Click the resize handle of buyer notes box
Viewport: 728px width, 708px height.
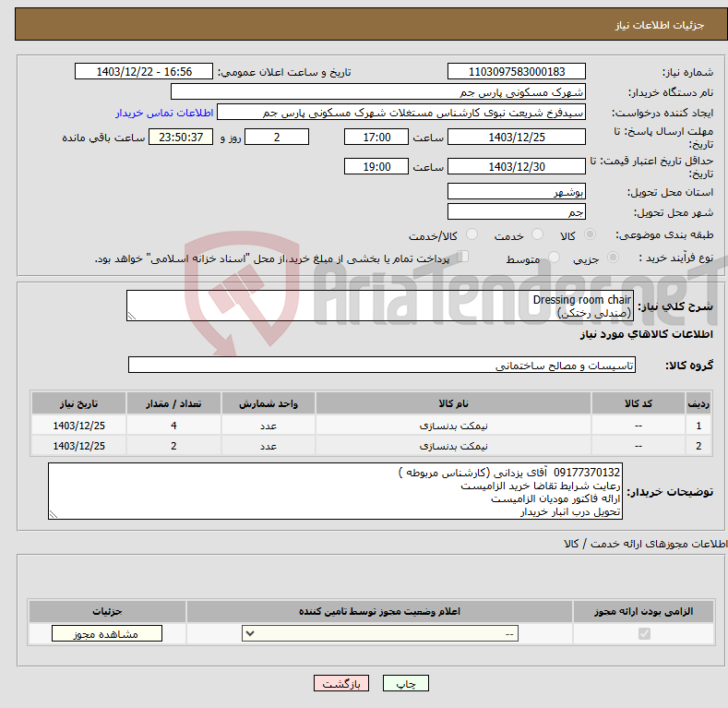pos(54,514)
